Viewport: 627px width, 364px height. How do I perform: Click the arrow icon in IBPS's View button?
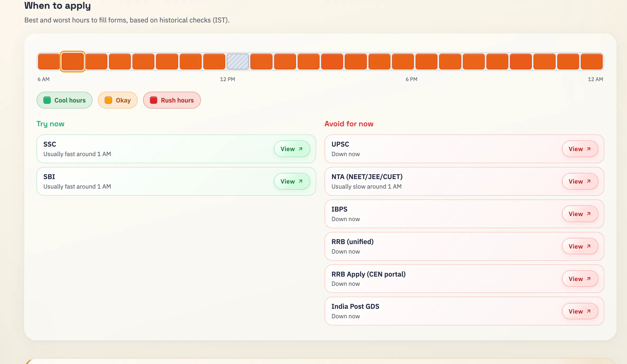pyautogui.click(x=589, y=214)
